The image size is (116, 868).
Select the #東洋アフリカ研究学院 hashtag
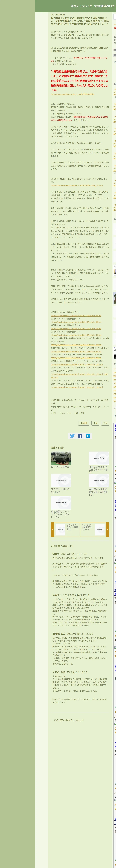pos(81,406)
